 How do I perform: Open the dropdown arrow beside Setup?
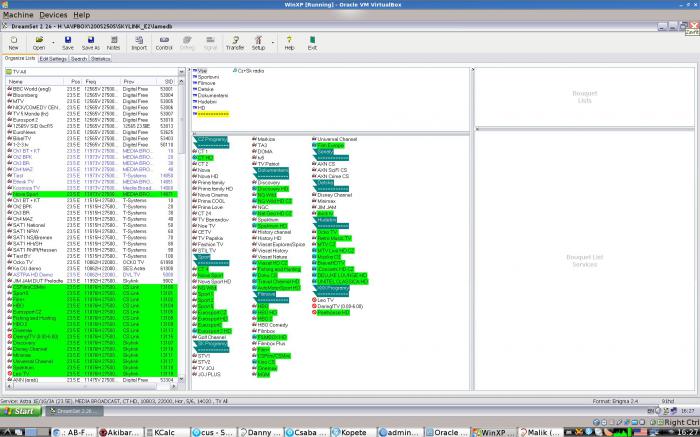pyautogui.click(x=272, y=43)
